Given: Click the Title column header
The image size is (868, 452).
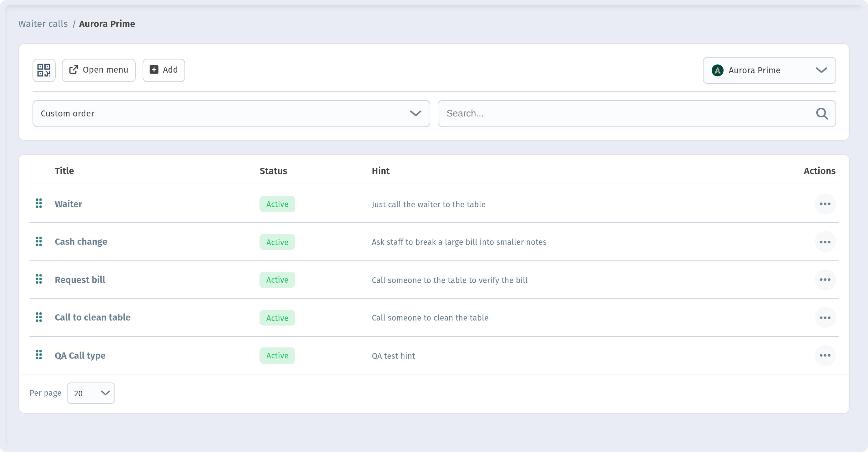Looking at the screenshot, I should (x=64, y=171).
